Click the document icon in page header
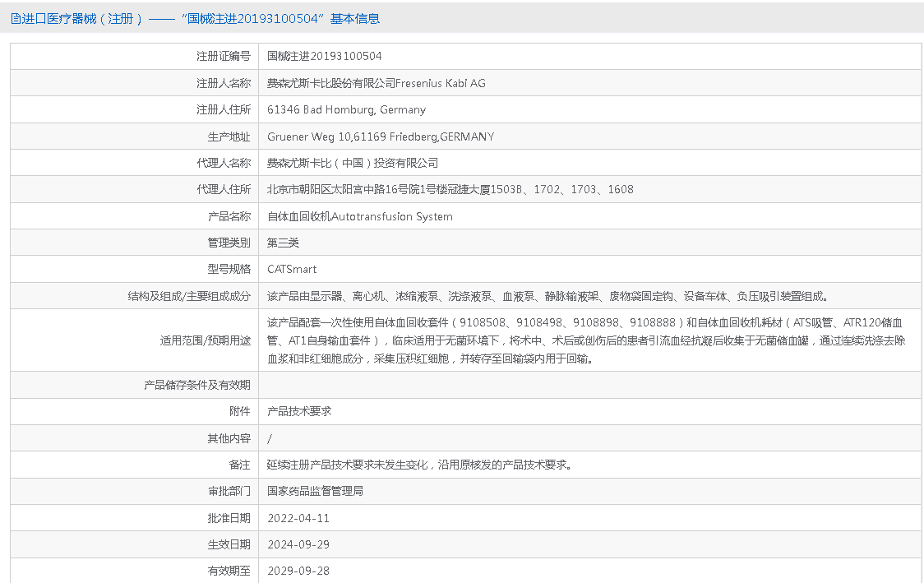The image size is (924, 583). point(15,19)
